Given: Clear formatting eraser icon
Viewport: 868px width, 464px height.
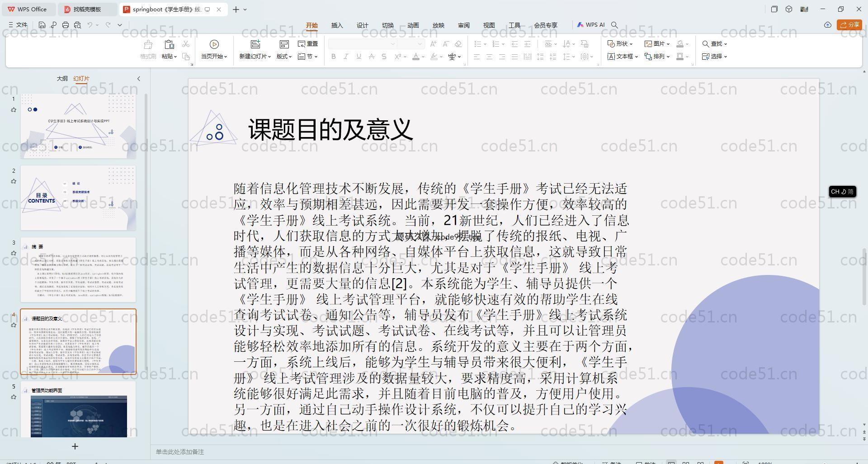Looking at the screenshot, I should pos(458,44).
